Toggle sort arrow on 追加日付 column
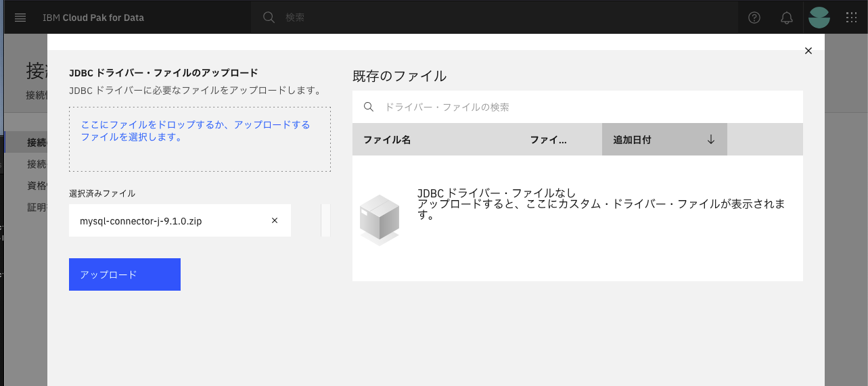 pyautogui.click(x=710, y=139)
